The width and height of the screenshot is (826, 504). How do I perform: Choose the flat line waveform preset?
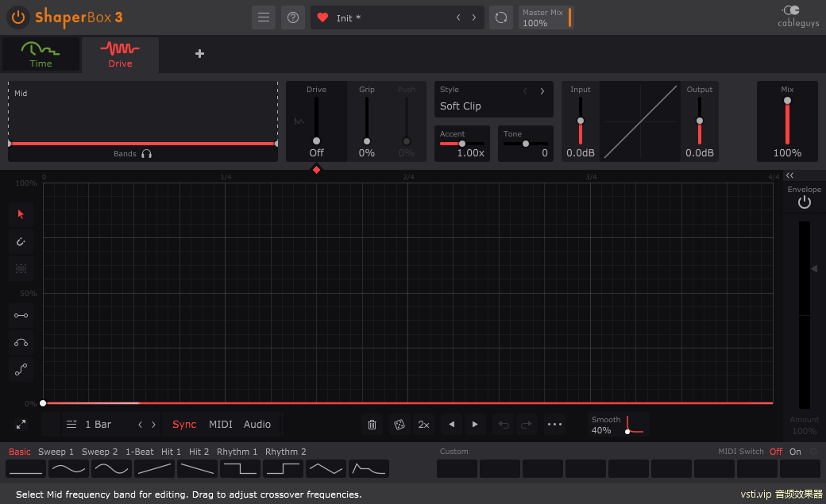tap(25, 469)
